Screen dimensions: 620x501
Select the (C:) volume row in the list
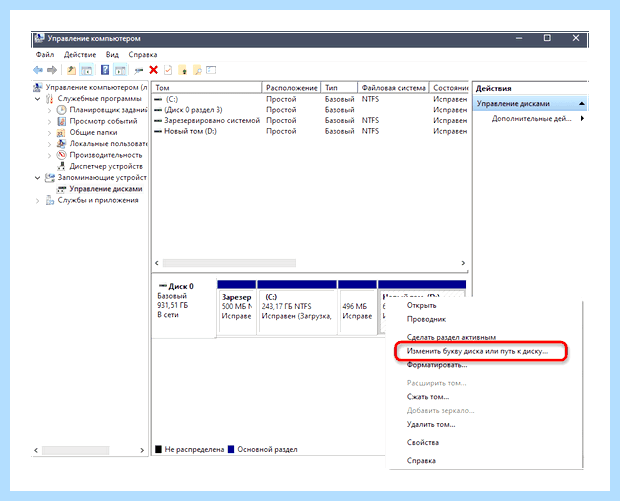click(x=310, y=99)
